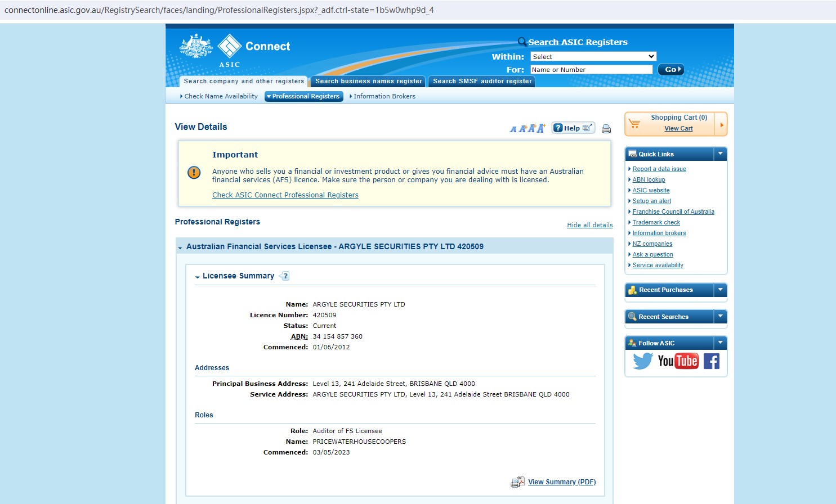Click the Follow ASIC people icon
The height and width of the screenshot is (504, 836).
click(x=632, y=343)
